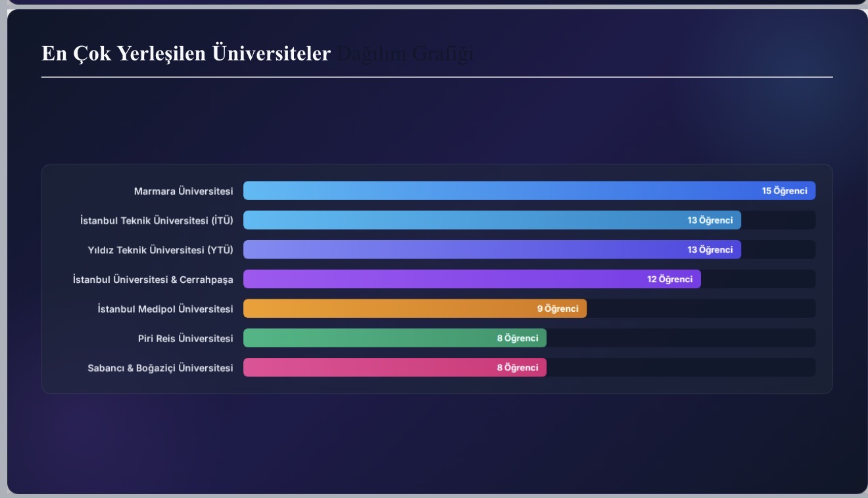Click "8 Öğrenci" in the Sabancı & Boğaziçi row
Screen dimensions: 868x498
coord(518,368)
